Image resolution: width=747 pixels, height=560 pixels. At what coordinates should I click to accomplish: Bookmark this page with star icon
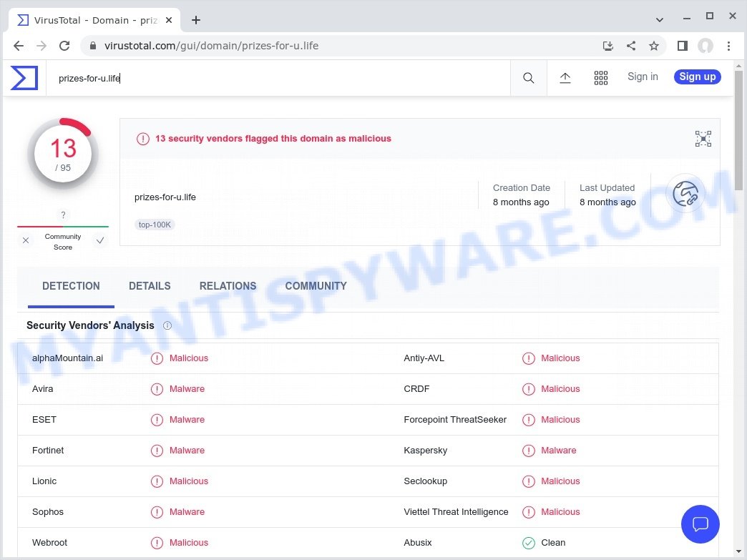tap(654, 46)
